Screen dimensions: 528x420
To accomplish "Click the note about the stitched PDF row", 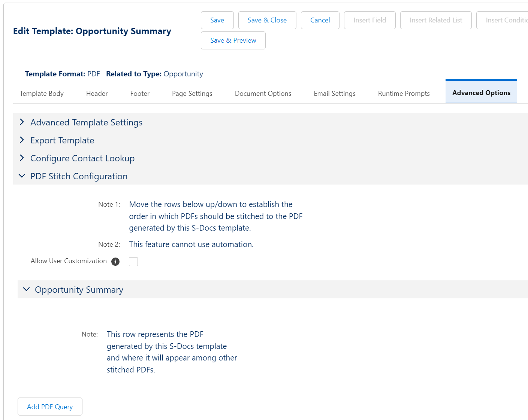I will 172,352.
